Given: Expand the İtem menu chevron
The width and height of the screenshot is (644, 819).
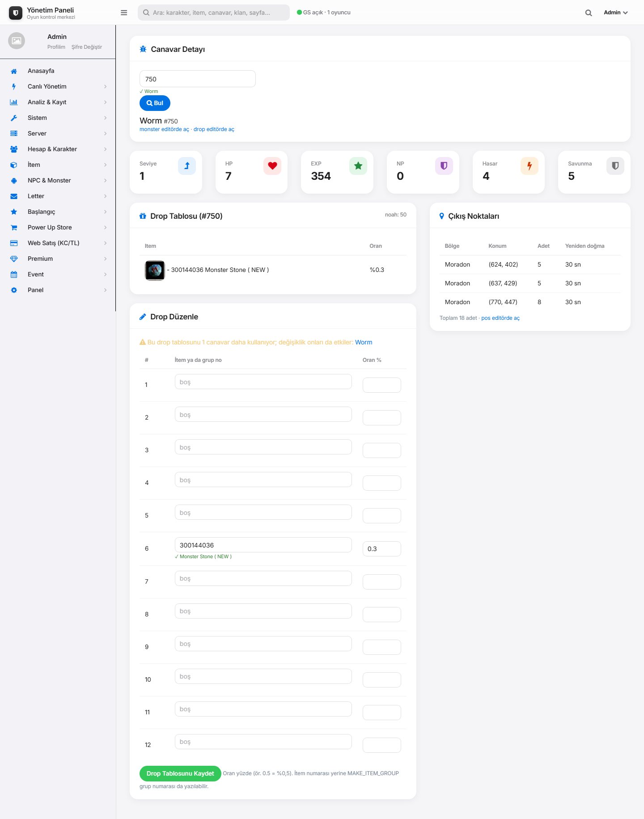Looking at the screenshot, I should [106, 165].
